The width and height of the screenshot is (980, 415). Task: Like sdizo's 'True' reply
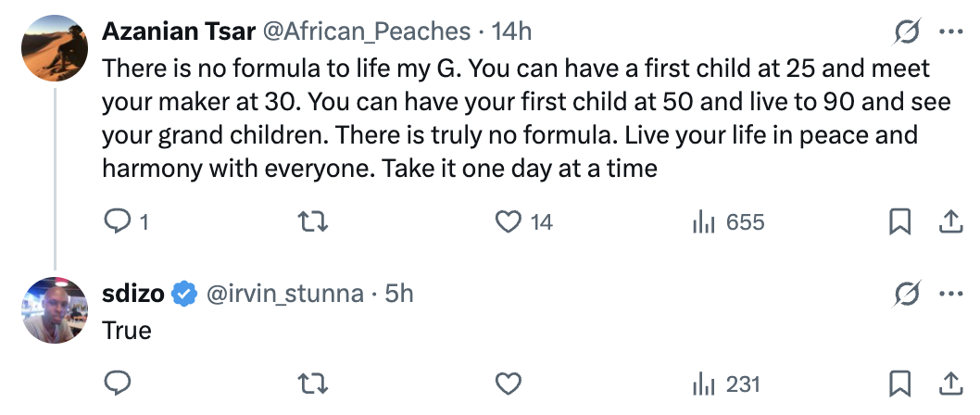(x=507, y=384)
